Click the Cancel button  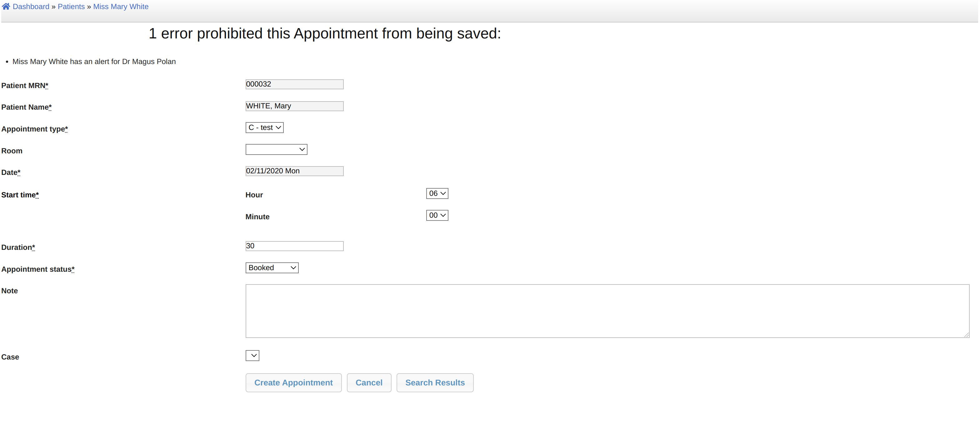click(x=369, y=383)
